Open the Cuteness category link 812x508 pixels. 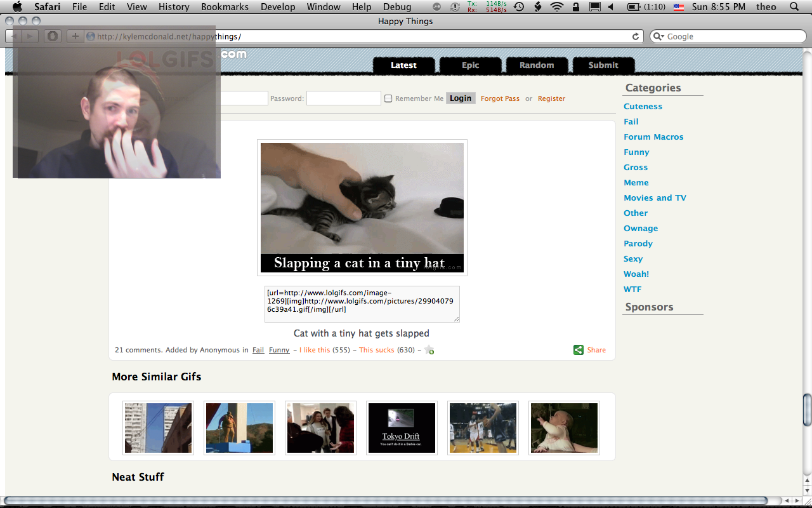pyautogui.click(x=643, y=107)
